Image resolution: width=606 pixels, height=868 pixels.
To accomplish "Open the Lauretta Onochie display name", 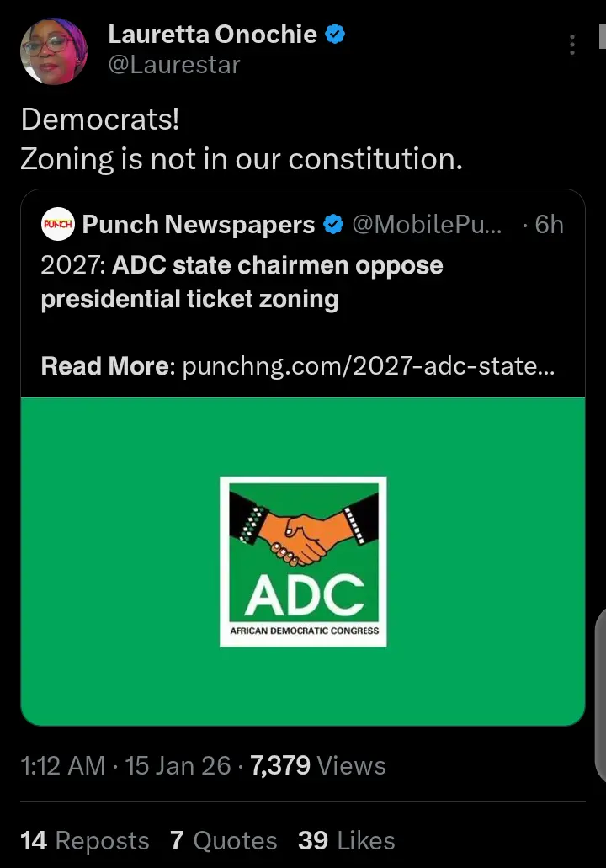I will pos(212,35).
